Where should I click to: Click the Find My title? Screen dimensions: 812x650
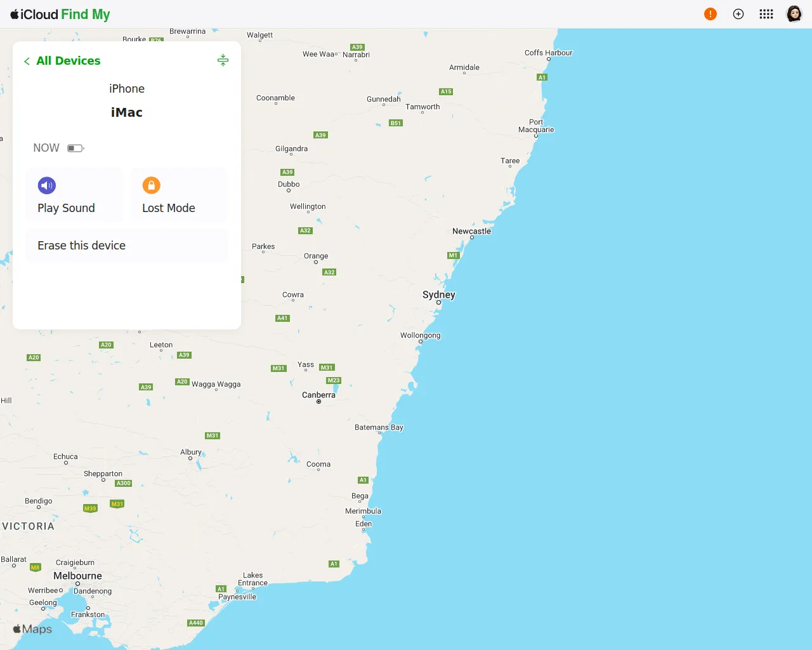(86, 15)
